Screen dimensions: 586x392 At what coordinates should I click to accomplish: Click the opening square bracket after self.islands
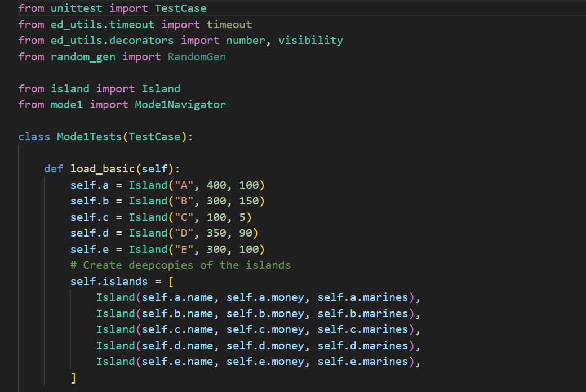pos(171,282)
